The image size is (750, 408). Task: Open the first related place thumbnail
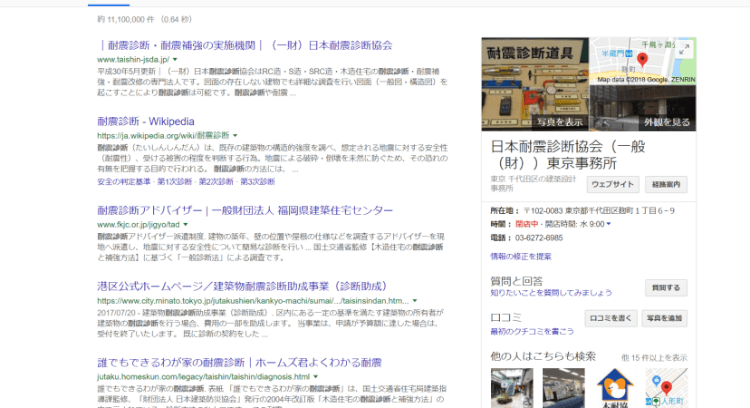tap(512, 388)
